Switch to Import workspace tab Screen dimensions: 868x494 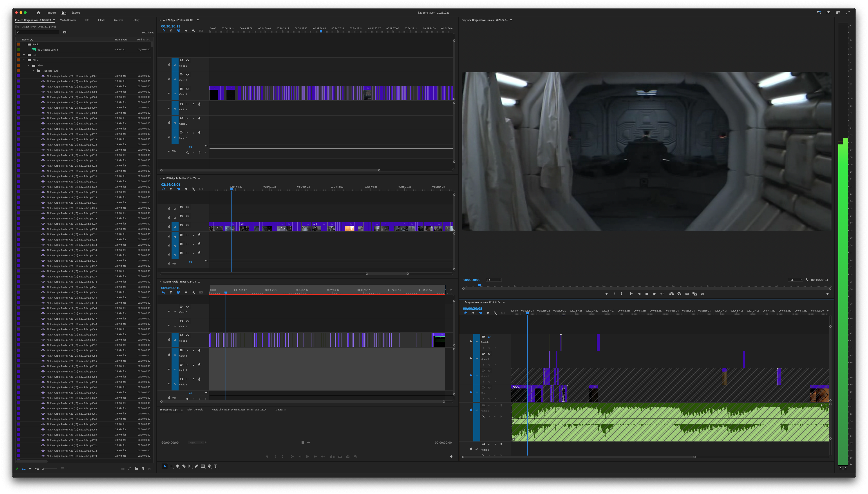52,13
